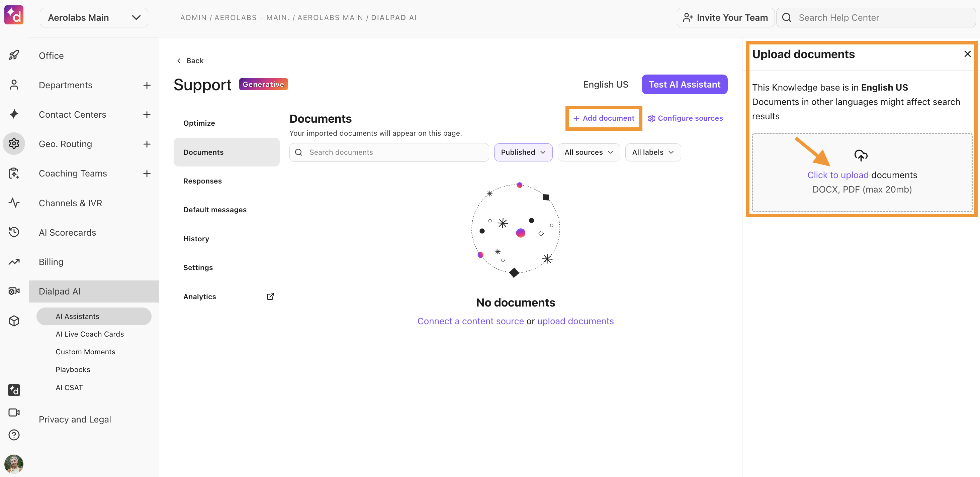Click the Configure sources gear icon
The height and width of the screenshot is (477, 980).
[x=651, y=118]
